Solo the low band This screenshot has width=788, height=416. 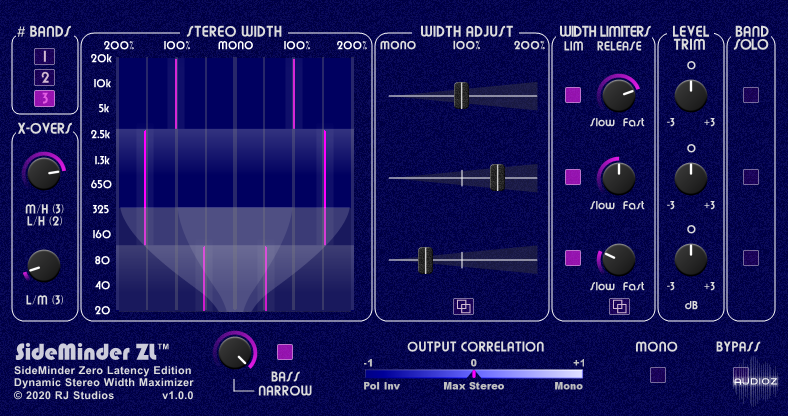click(x=751, y=258)
